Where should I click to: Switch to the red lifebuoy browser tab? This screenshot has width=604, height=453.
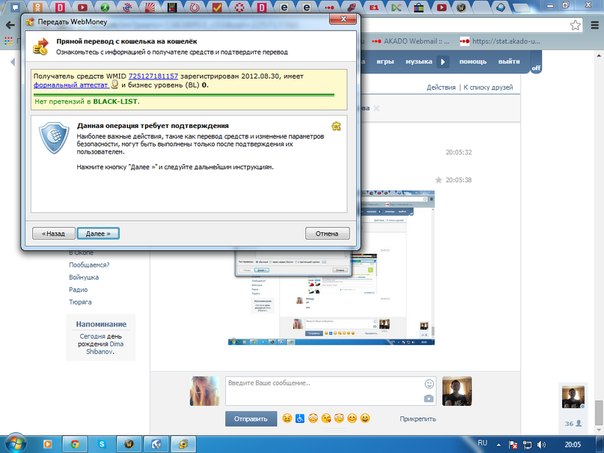[x=240, y=7]
